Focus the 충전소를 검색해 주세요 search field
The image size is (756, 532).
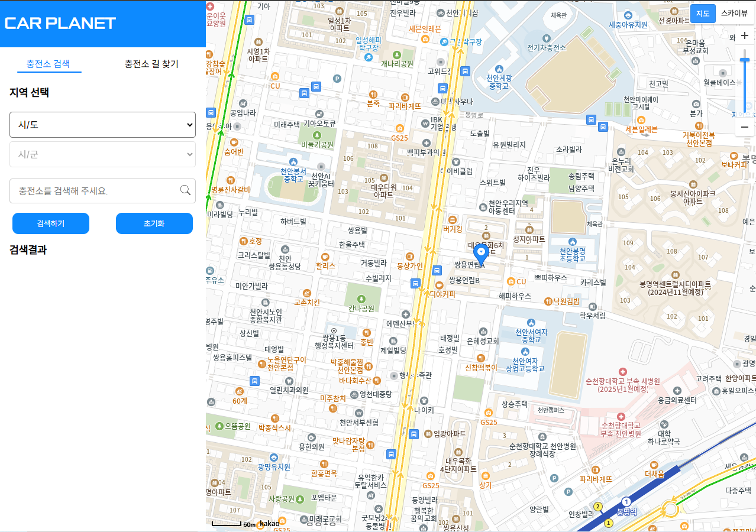pyautogui.click(x=102, y=191)
